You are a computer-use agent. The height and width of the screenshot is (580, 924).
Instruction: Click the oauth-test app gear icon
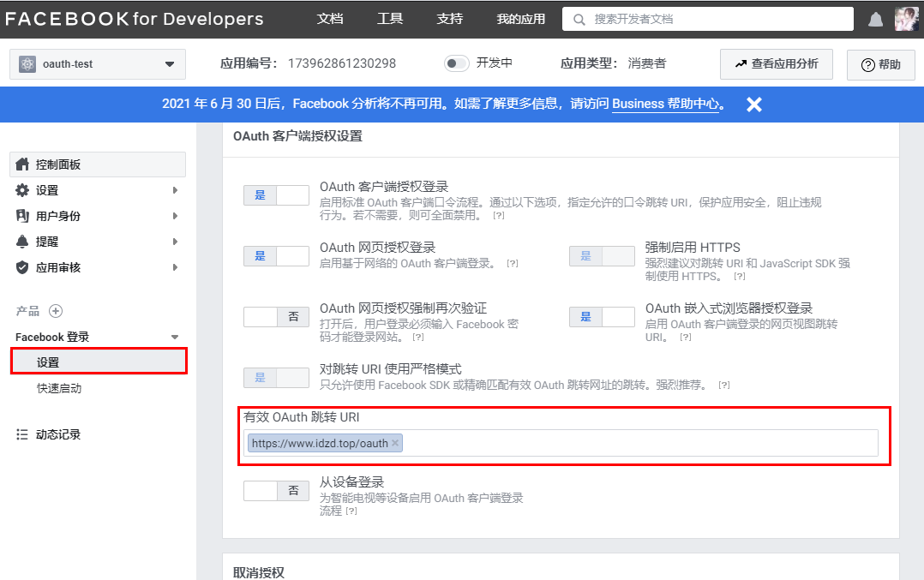(x=27, y=64)
